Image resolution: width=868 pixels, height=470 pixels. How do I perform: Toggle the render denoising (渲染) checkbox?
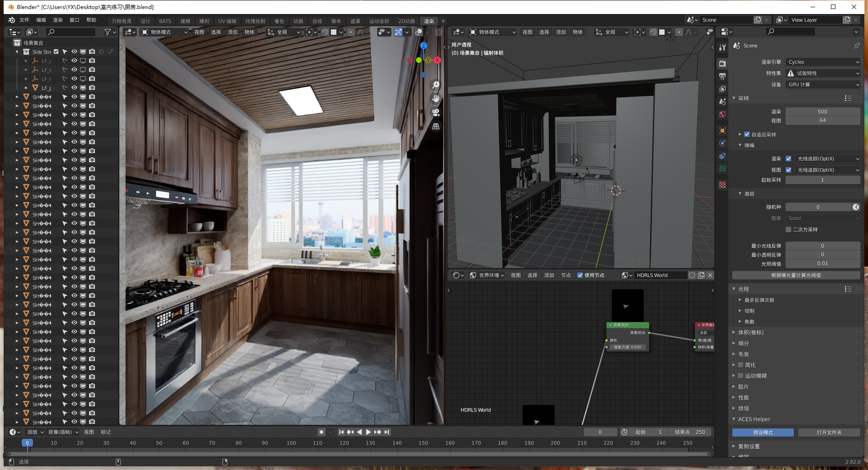(788, 159)
